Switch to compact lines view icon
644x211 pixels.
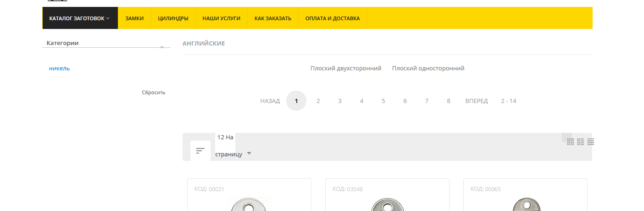click(591, 142)
